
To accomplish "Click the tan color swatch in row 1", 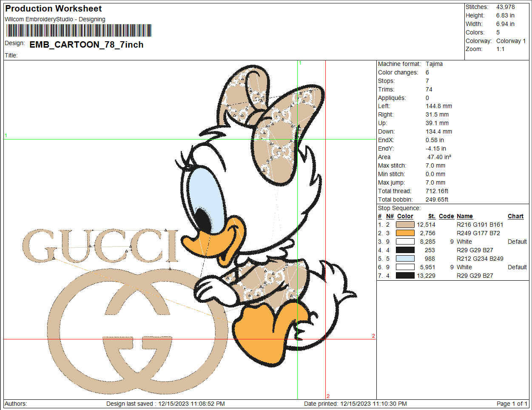I will (x=405, y=225).
